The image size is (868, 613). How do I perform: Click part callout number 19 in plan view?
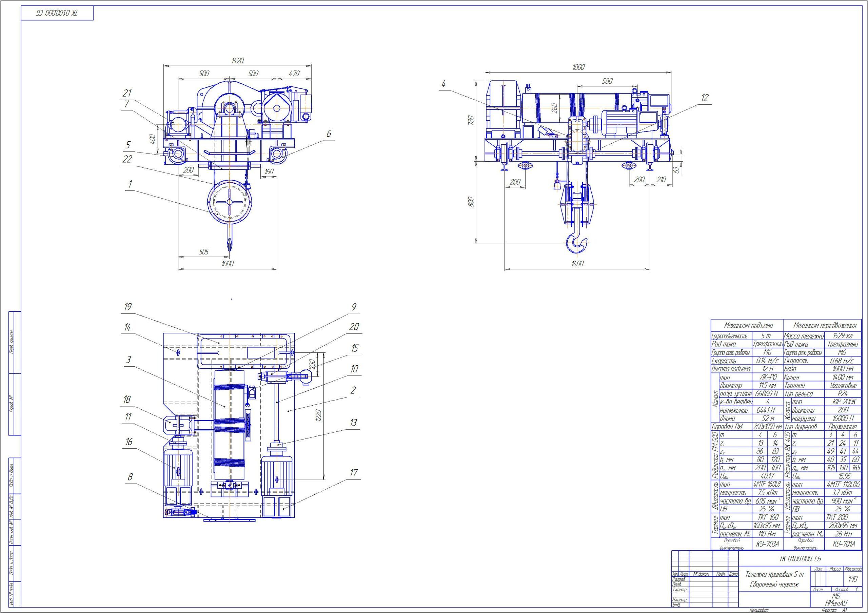128,306
